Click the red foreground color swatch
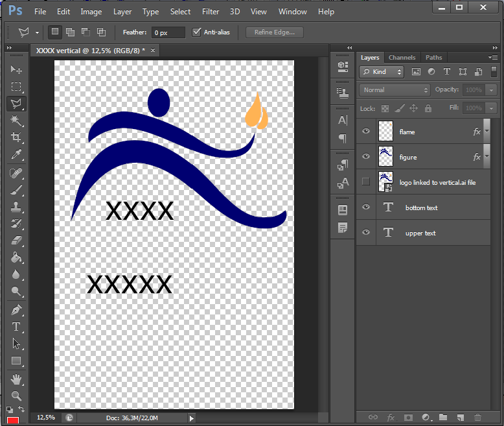 pyautogui.click(x=13, y=421)
